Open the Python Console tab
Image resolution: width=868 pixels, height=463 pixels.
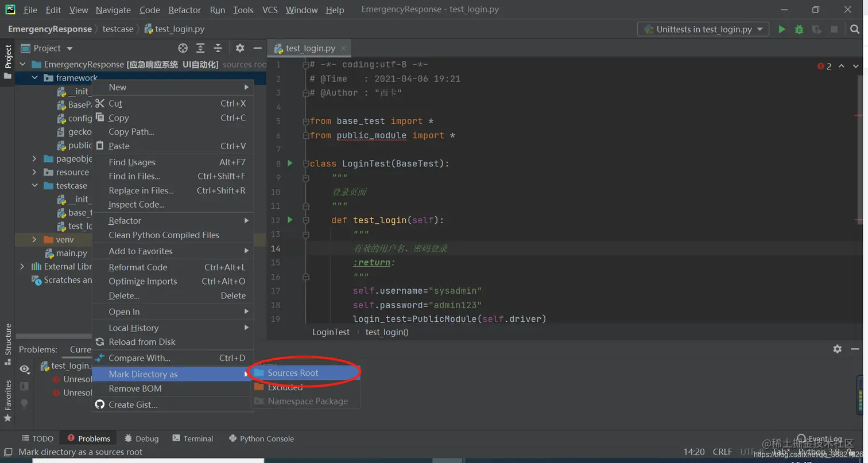[261, 438]
